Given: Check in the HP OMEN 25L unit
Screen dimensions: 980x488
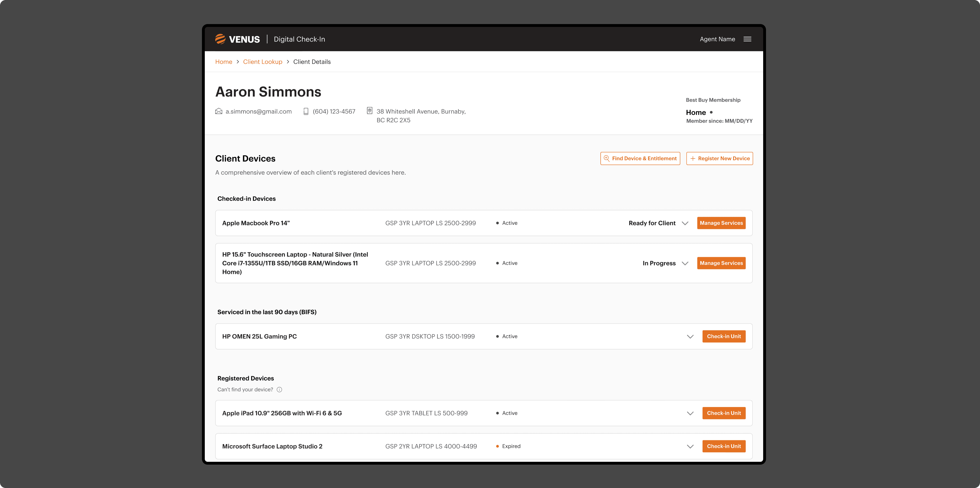Looking at the screenshot, I should click(x=723, y=337).
